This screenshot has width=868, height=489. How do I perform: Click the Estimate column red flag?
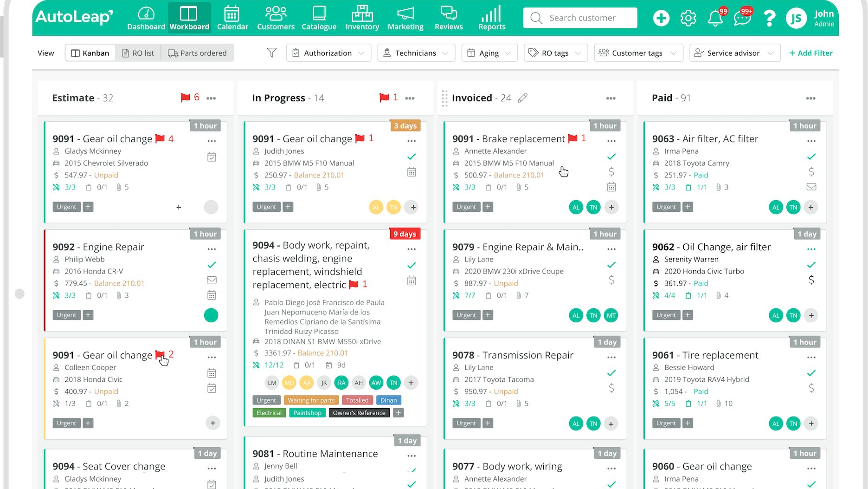click(x=185, y=98)
